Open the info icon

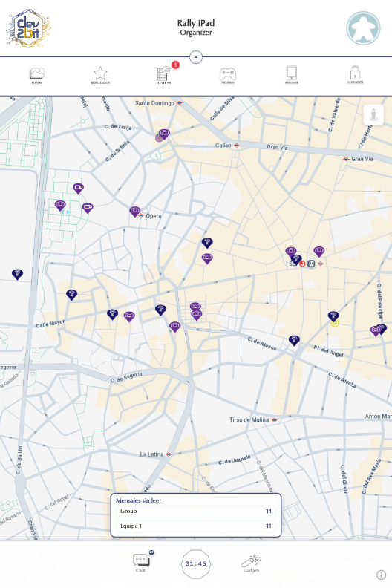(381, 575)
